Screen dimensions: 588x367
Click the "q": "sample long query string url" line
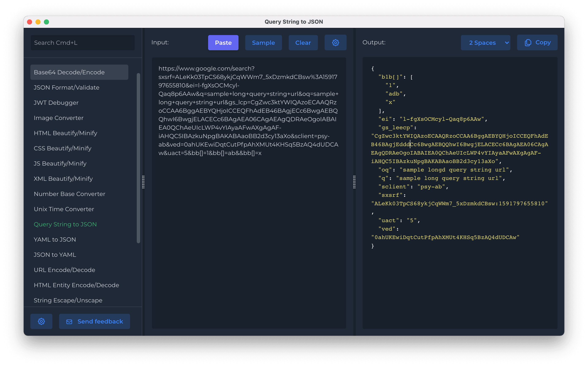(x=442, y=178)
